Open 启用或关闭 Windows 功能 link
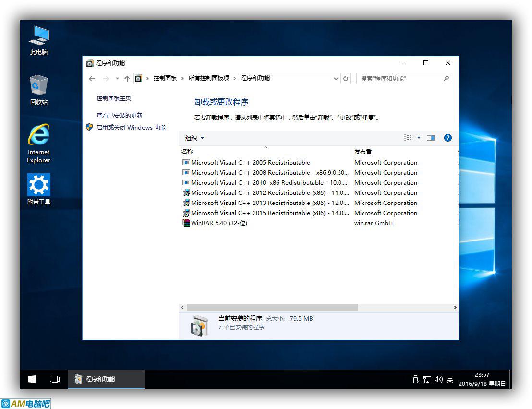Image resolution: width=532 pixels, height=409 pixels. (x=131, y=127)
